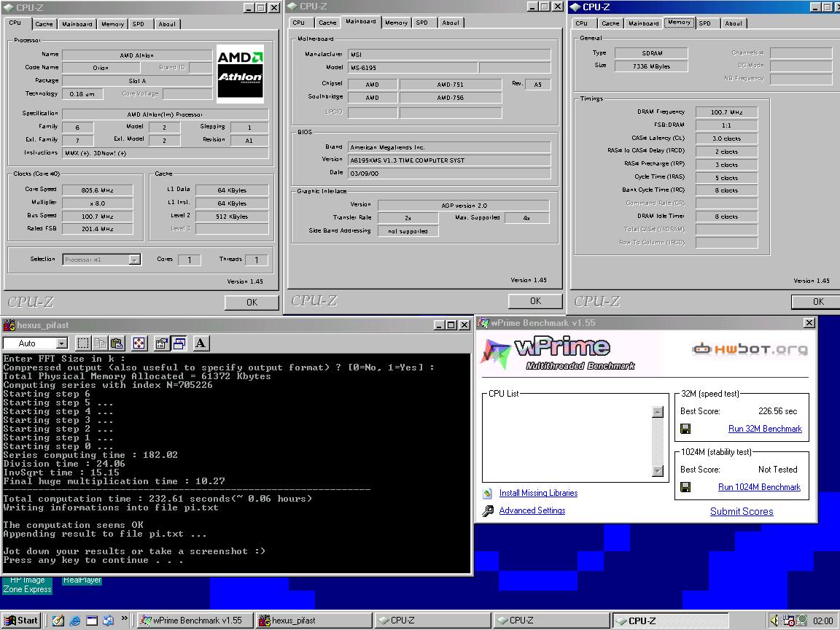Click the Chipset model AMD-751 field

tap(450, 85)
